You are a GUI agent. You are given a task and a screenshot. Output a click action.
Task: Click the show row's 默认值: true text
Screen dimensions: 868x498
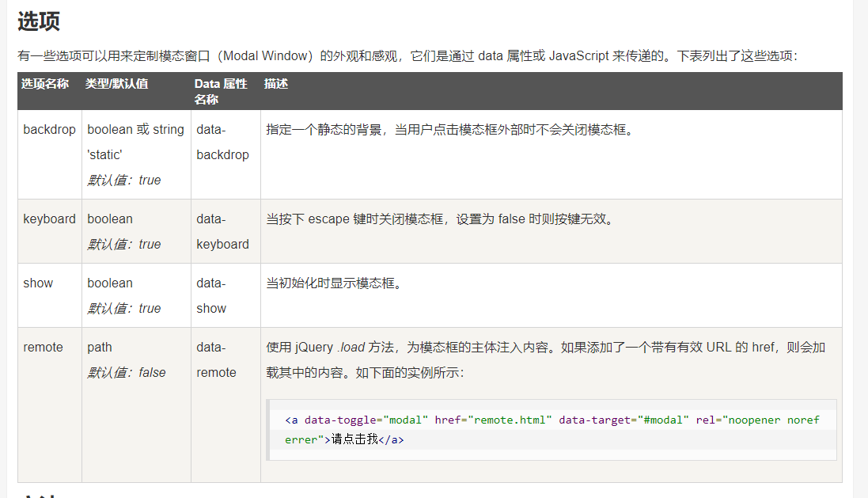124,309
